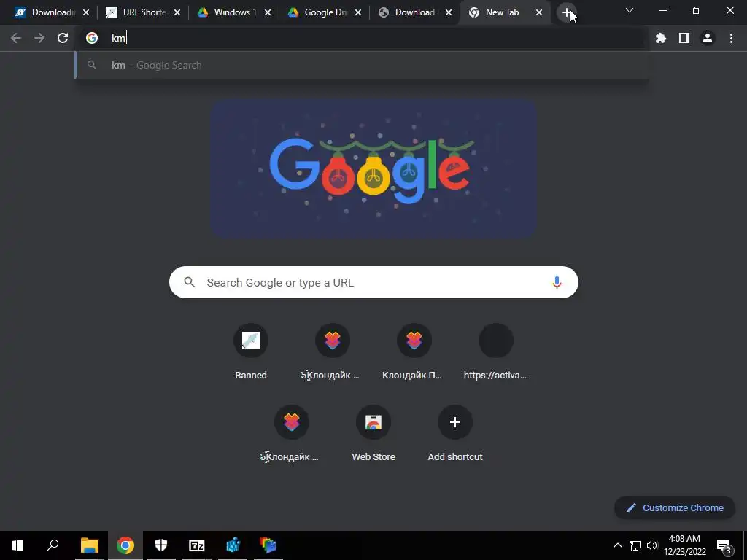This screenshot has height=560, width=747.
Task: Select the 'km - Google Search' suggestion
Action: (x=362, y=65)
